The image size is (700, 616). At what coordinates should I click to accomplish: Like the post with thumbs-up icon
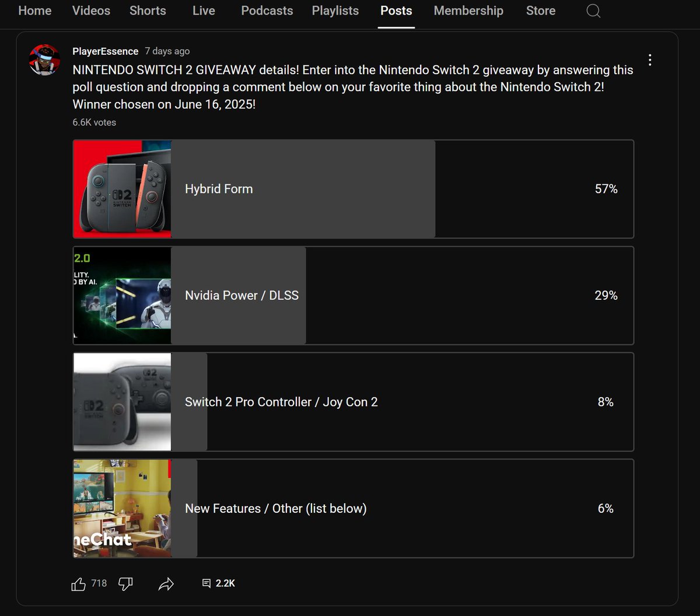(x=78, y=584)
